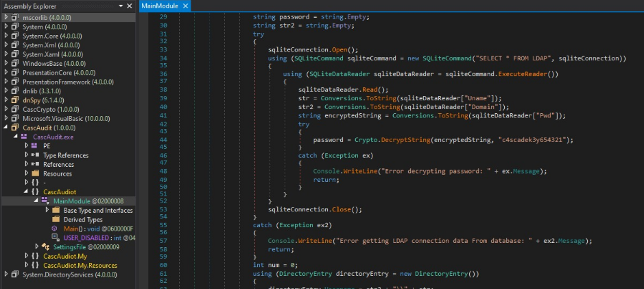The image size is (644, 289).
Task: Close the Assembly Explorer panel
Action: pos(130,5)
